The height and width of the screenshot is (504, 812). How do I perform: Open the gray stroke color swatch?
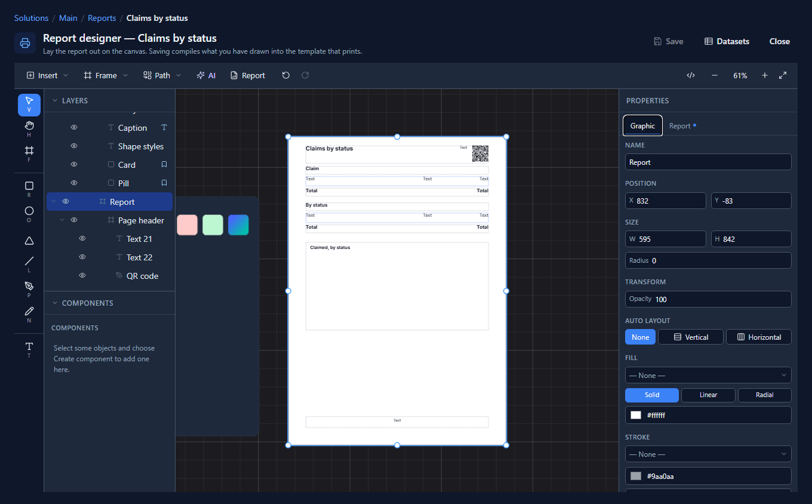coord(636,476)
